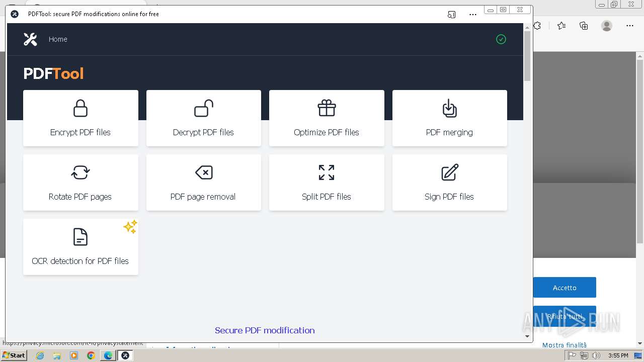Select the Rotate PDF pages label
This screenshot has height=362, width=644.
pyautogui.click(x=80, y=197)
